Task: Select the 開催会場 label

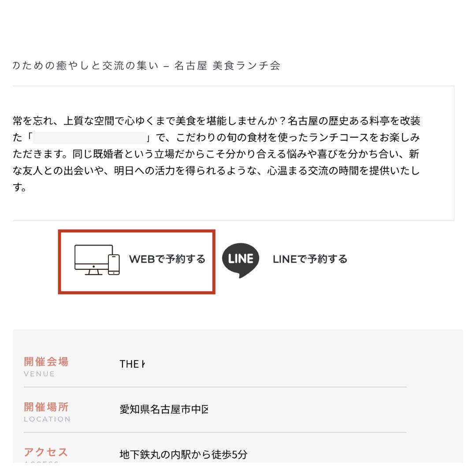Action: [x=46, y=362]
